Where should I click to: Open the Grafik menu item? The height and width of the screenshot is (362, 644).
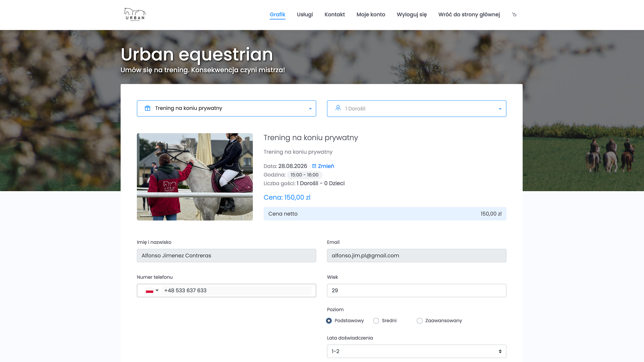[277, 14]
